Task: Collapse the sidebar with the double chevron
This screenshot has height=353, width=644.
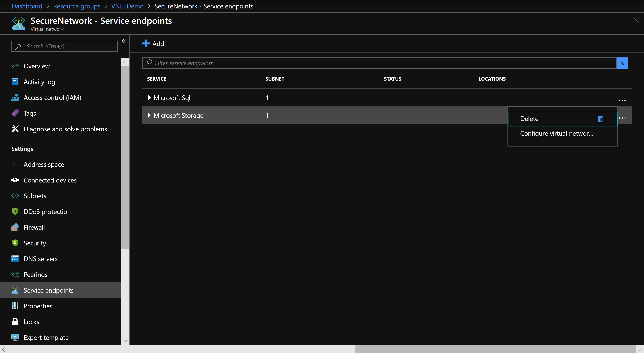Action: click(124, 41)
